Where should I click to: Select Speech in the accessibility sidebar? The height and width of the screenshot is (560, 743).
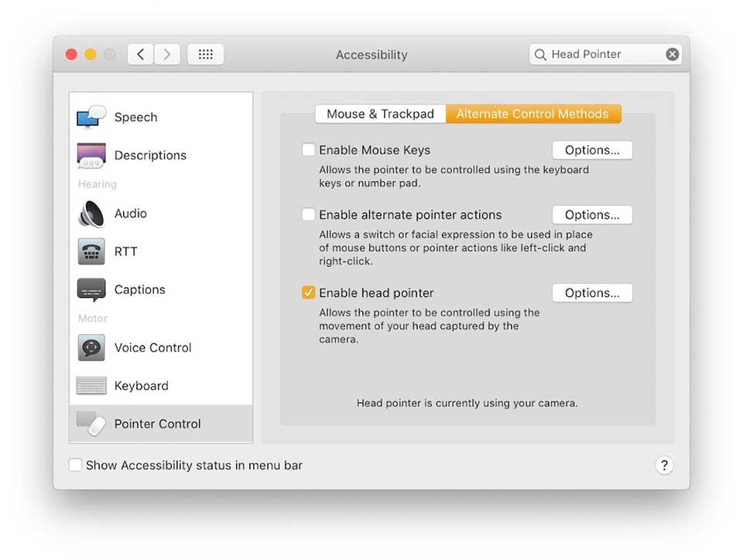pos(135,118)
